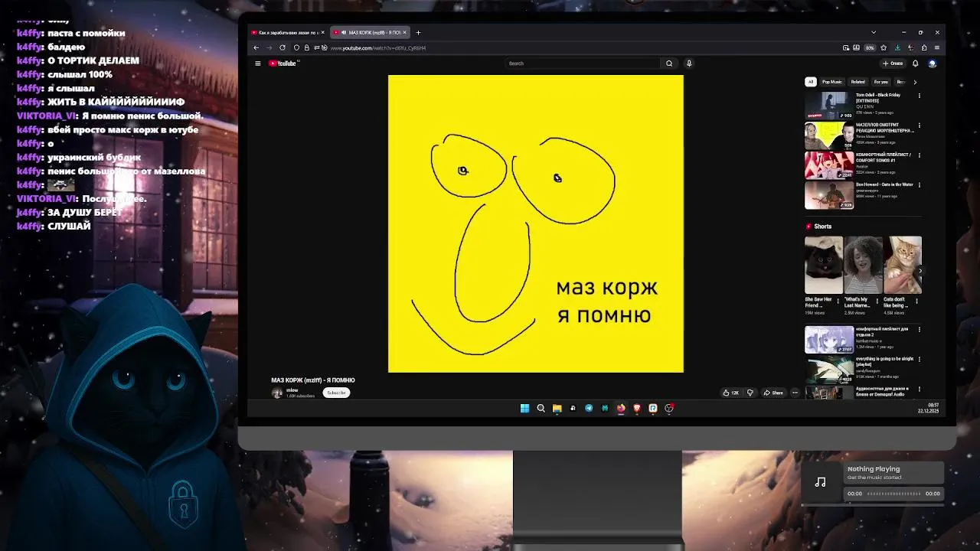The width and height of the screenshot is (980, 551).
Task: Open more actions ellipsis under the video
Action: (795, 393)
